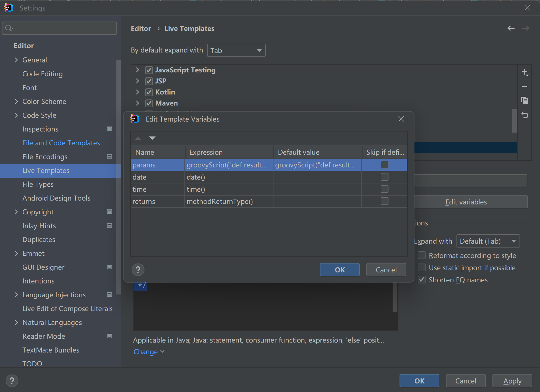Expand Kotlin template group
Viewport: 540px width, 392px height.
(x=137, y=92)
